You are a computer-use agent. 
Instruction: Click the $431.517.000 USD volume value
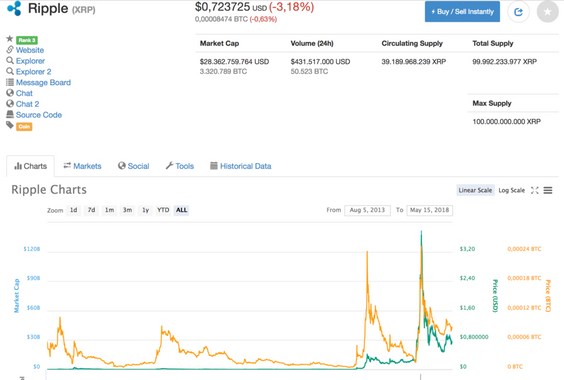pos(320,62)
